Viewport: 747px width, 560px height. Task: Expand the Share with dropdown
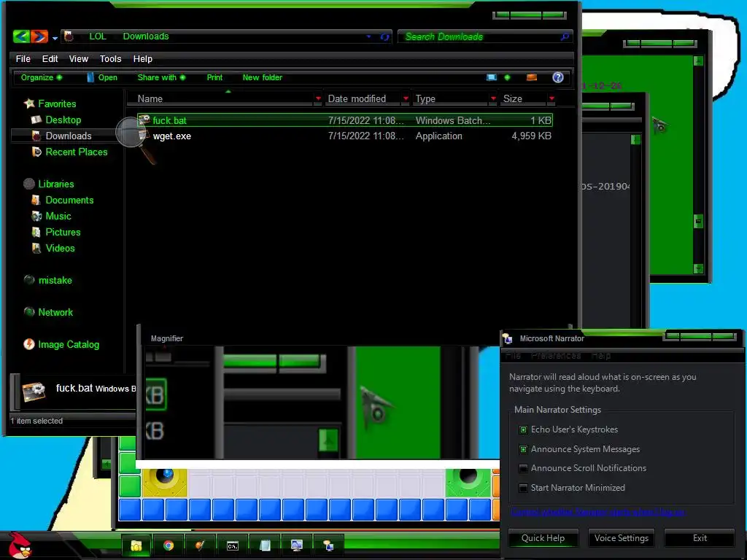pos(161,77)
